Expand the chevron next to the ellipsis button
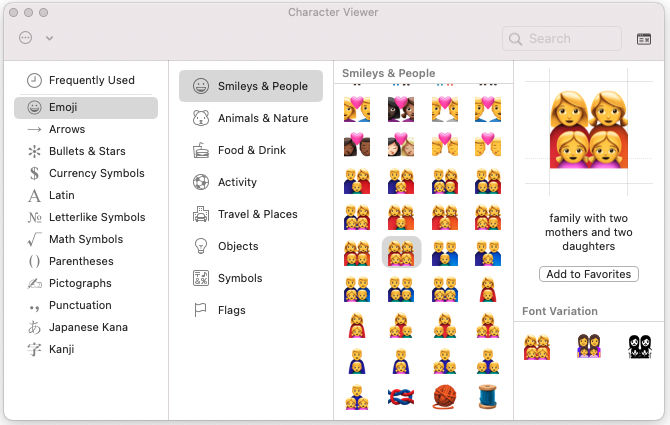The image size is (670, 425). 49,38
